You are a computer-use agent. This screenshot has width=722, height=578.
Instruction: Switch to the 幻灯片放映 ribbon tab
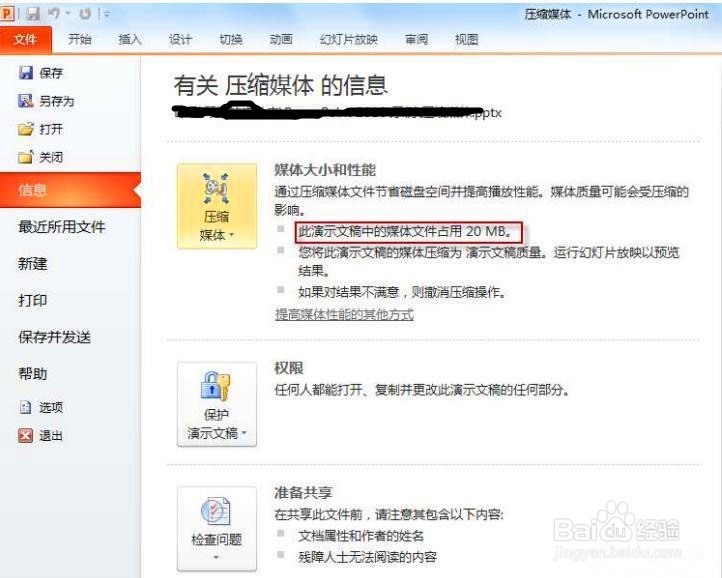[349, 40]
